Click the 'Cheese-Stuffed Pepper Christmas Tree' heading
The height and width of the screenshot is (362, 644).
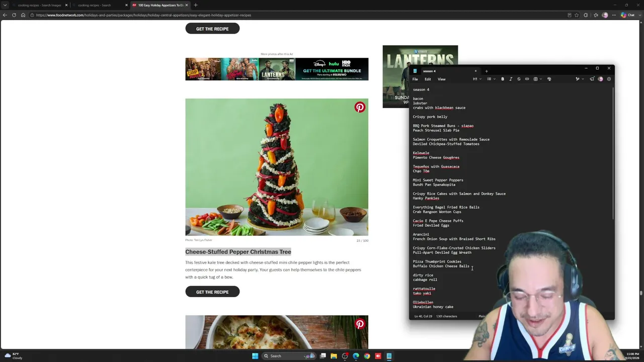point(238,252)
